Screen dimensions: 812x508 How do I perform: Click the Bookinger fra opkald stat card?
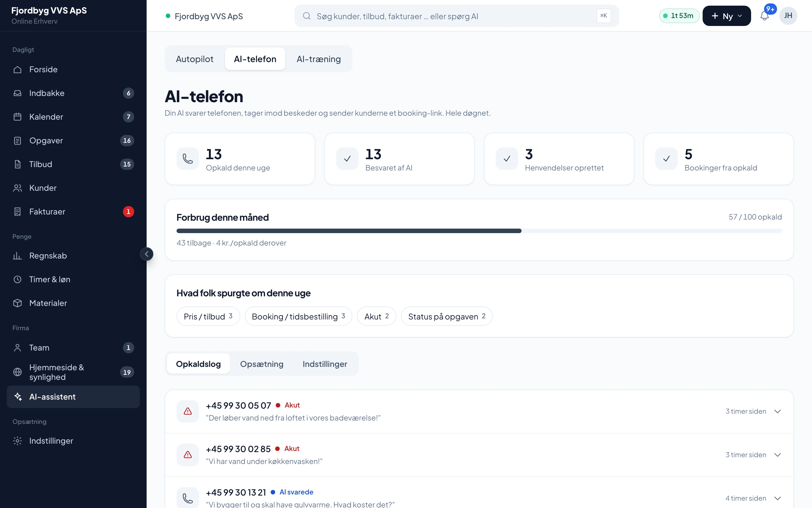[x=718, y=159]
